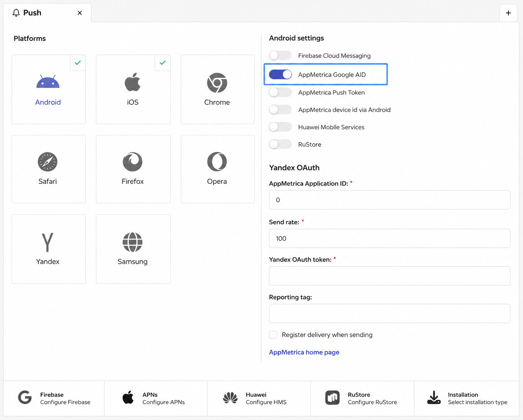The width and height of the screenshot is (523, 420).
Task: Click the bell icon on Push tab
Action: tap(16, 13)
